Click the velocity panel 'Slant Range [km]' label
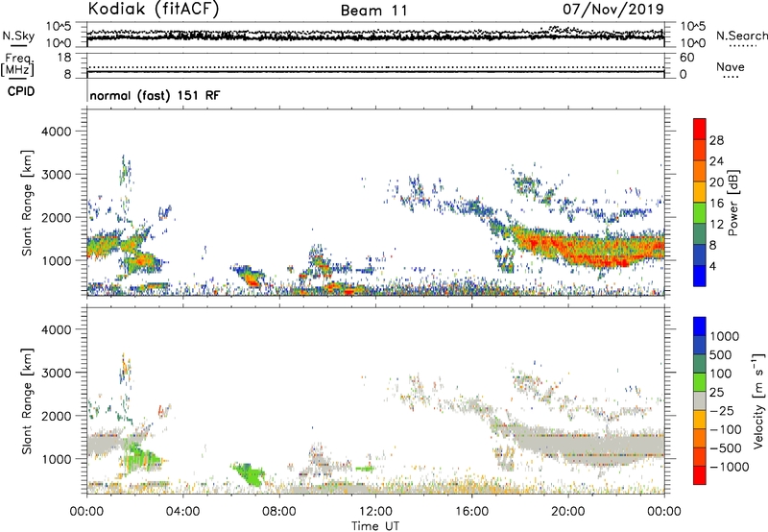This screenshot has height=532, width=768. pyautogui.click(x=27, y=401)
